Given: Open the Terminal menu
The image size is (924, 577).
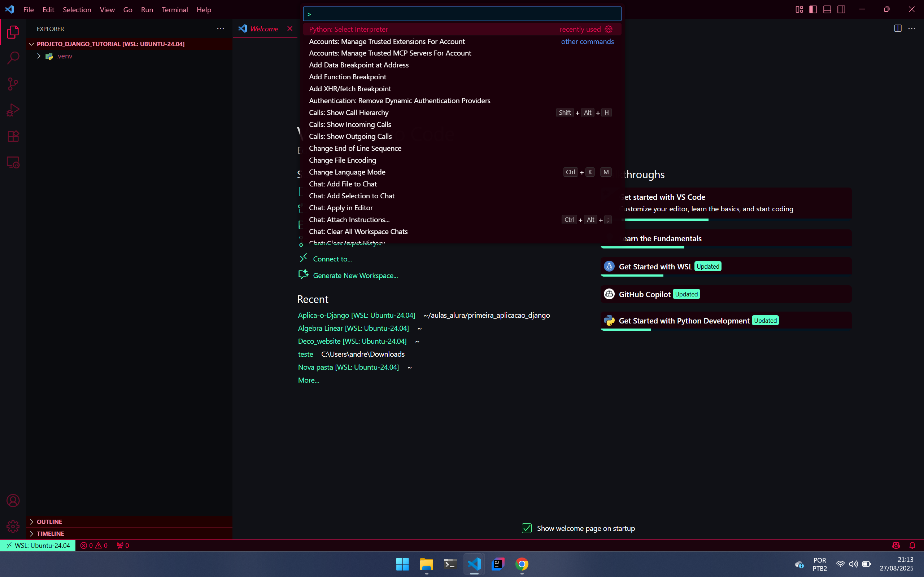Looking at the screenshot, I should click(174, 9).
